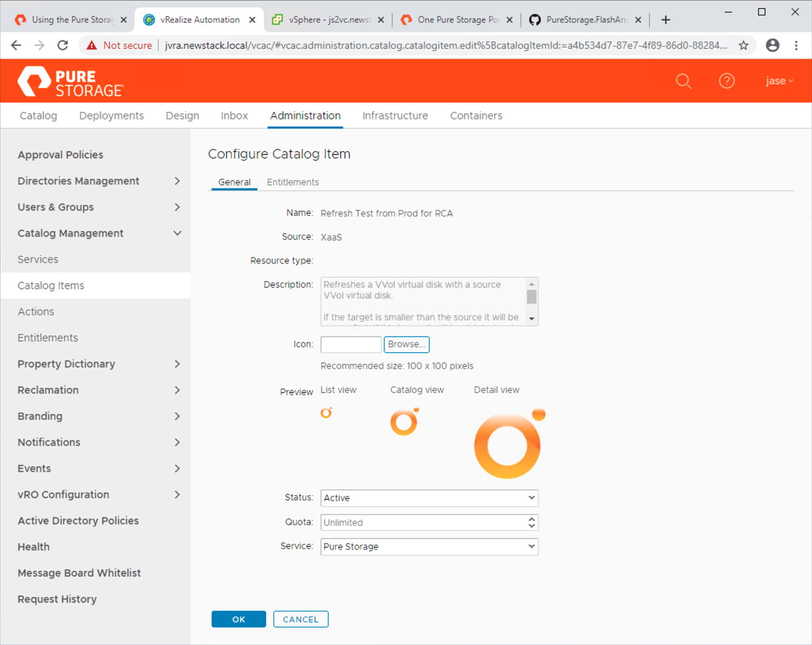
Task: Switch to the Entitlements tab
Action: pyautogui.click(x=293, y=182)
